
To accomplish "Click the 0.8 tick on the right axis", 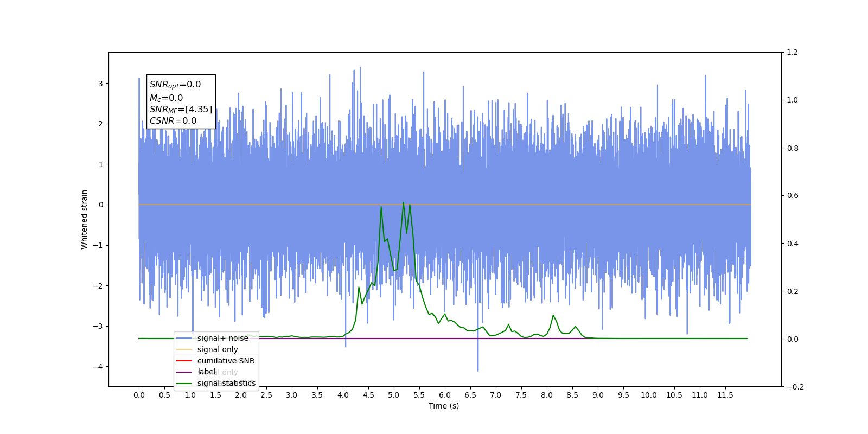I will [793, 148].
